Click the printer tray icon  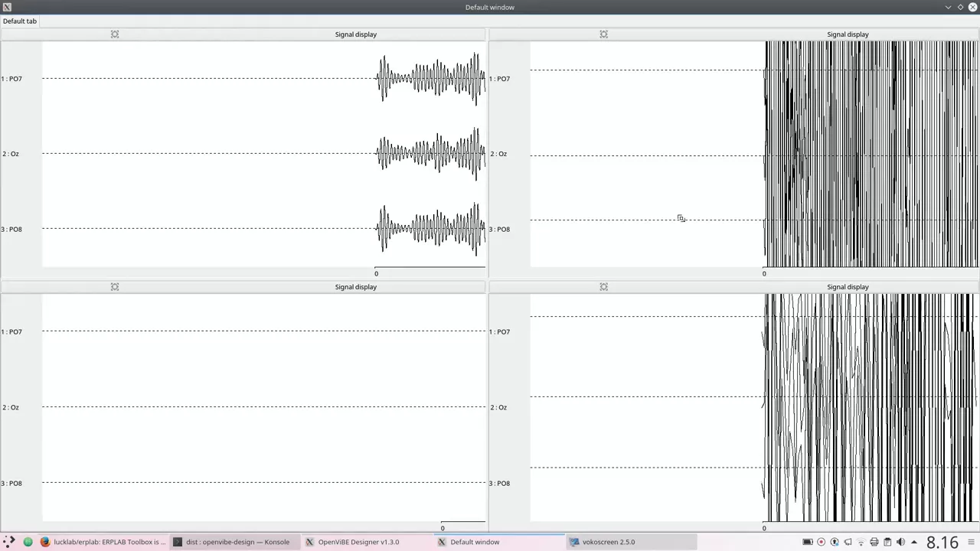[874, 542]
